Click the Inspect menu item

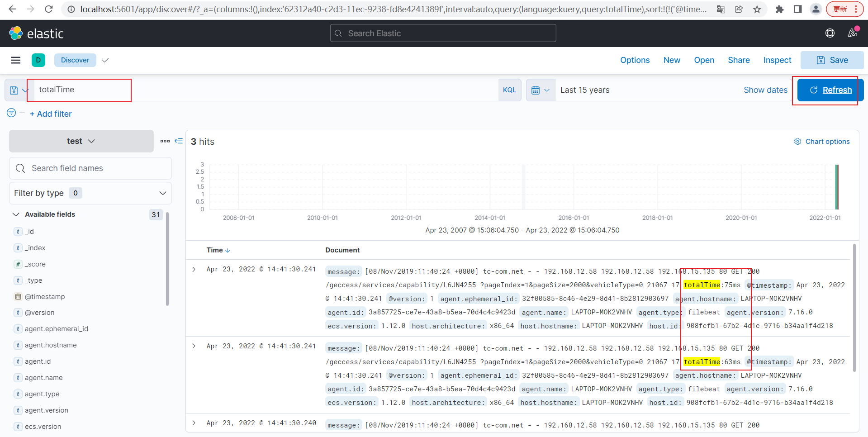tap(778, 60)
